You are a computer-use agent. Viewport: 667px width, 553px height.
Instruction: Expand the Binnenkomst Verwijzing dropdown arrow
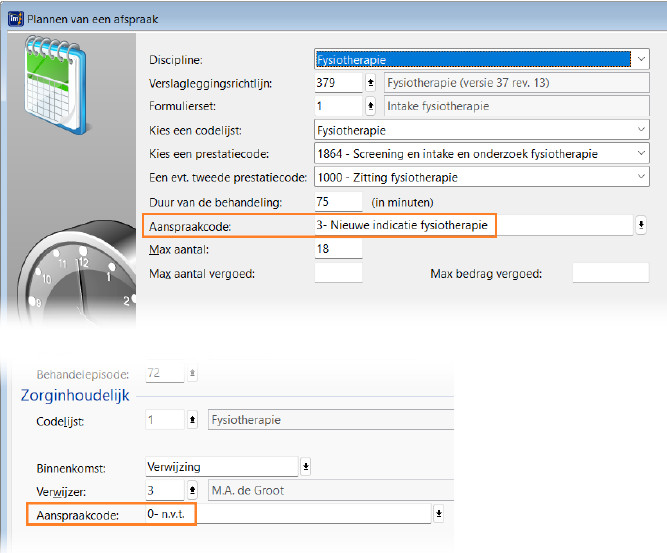point(306,467)
